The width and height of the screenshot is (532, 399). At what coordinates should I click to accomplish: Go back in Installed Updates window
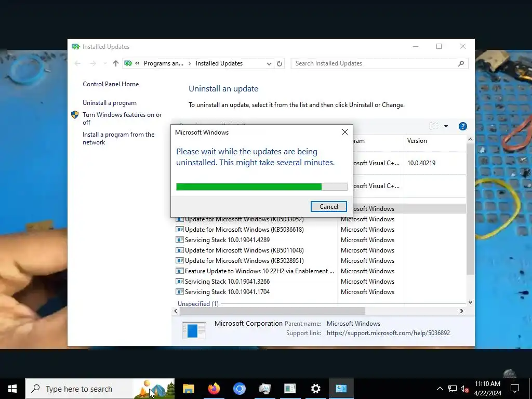click(x=77, y=63)
